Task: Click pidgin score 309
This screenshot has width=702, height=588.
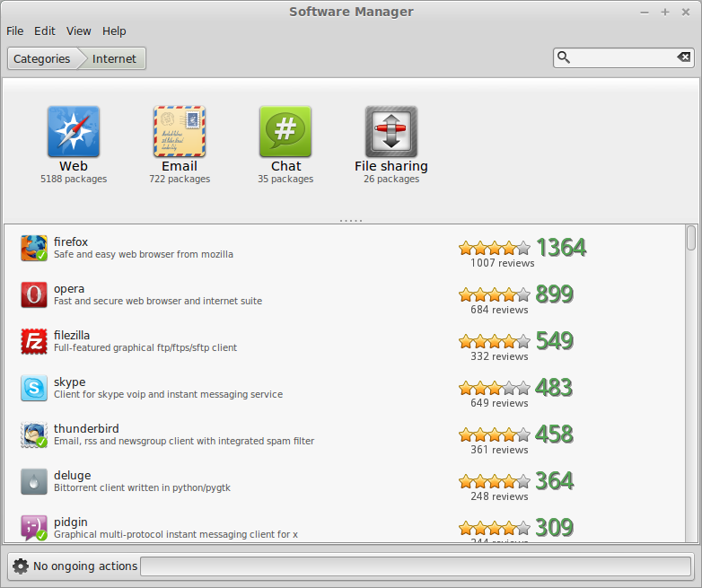Action: (x=554, y=528)
